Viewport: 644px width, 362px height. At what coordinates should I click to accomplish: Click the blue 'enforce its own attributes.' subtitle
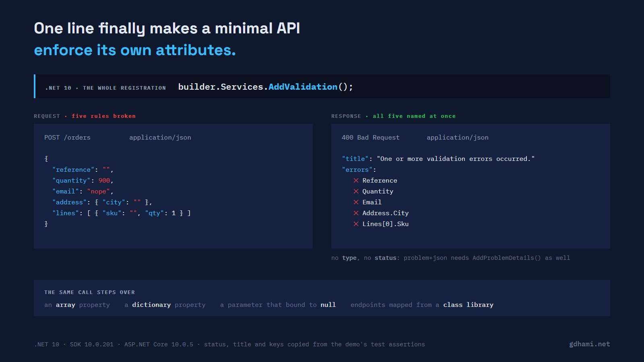point(135,50)
